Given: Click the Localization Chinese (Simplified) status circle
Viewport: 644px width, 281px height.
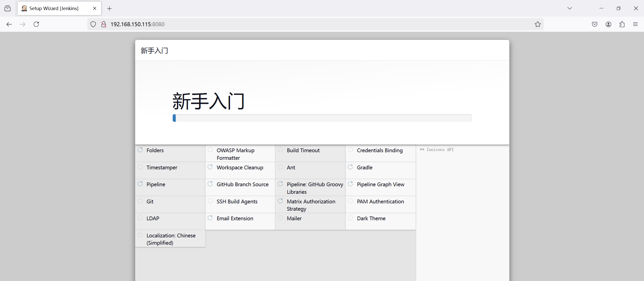Looking at the screenshot, I should 140,235.
